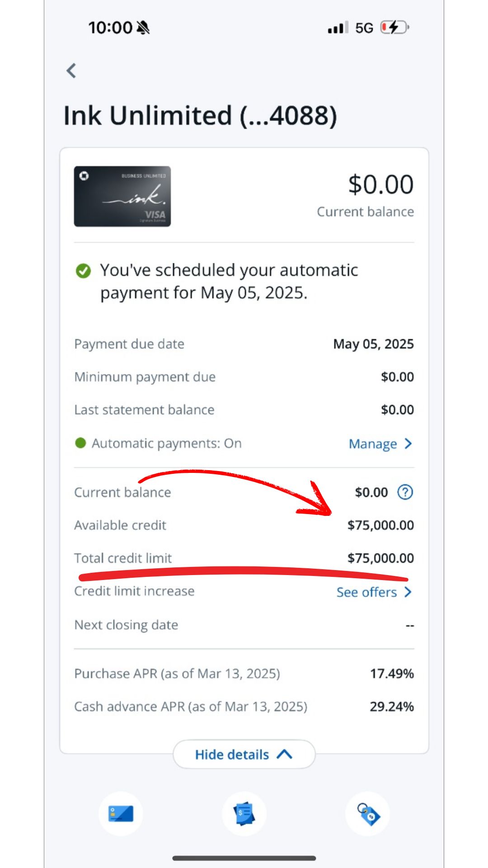Tap the silent mode bell icon
Image resolution: width=488 pixels, height=868 pixels.
pos(143,28)
